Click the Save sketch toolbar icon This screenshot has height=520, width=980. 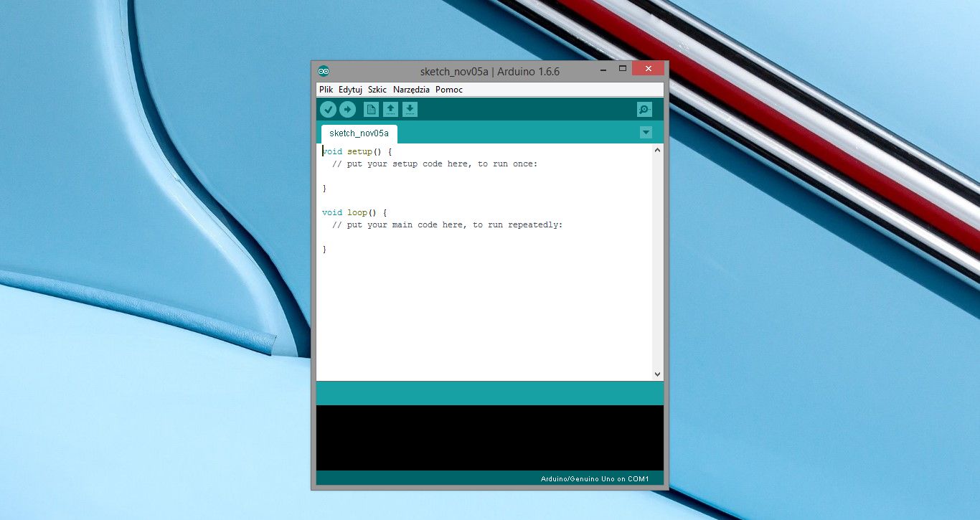coord(410,109)
